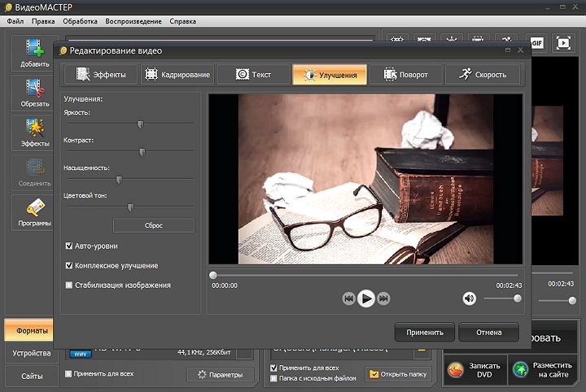The height and width of the screenshot is (392, 586).
Task: Play the video preview
Action: click(366, 298)
